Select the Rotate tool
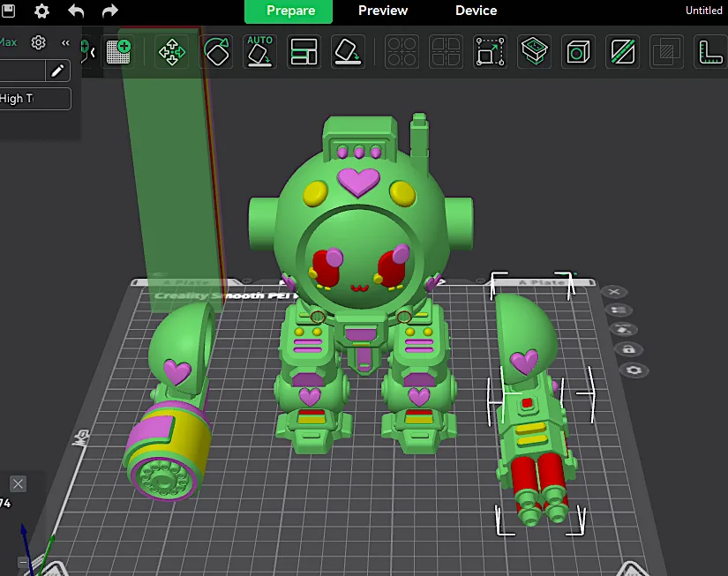 pos(217,51)
